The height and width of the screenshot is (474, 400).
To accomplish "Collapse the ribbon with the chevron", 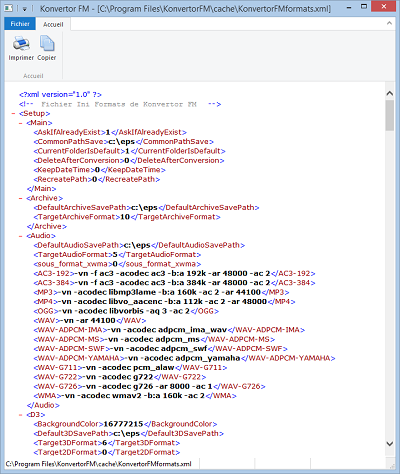I will point(389,23).
